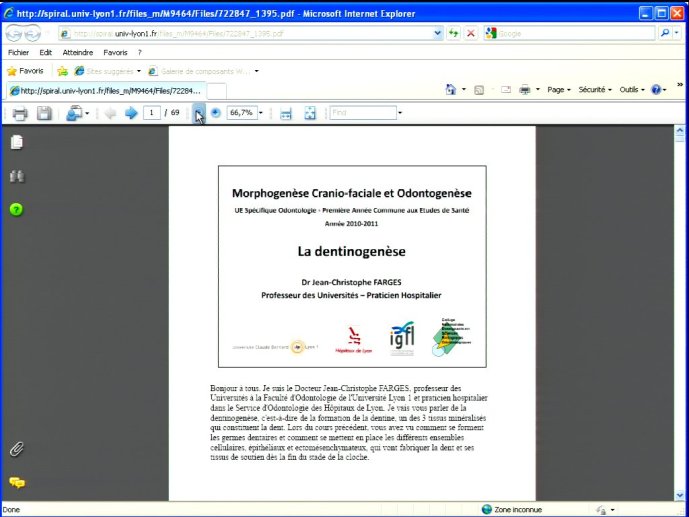Open the Sécurité menu dropdown
The height and width of the screenshot is (517, 689).
(x=595, y=90)
